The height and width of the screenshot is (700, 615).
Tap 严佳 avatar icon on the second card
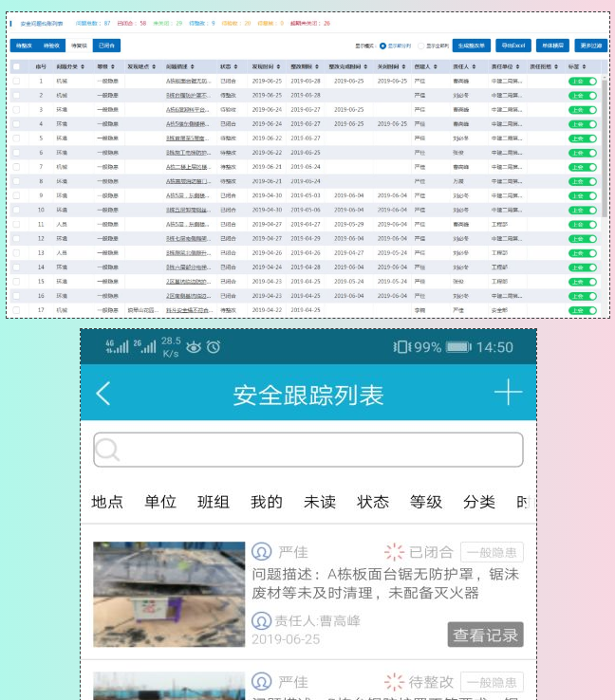(x=261, y=682)
